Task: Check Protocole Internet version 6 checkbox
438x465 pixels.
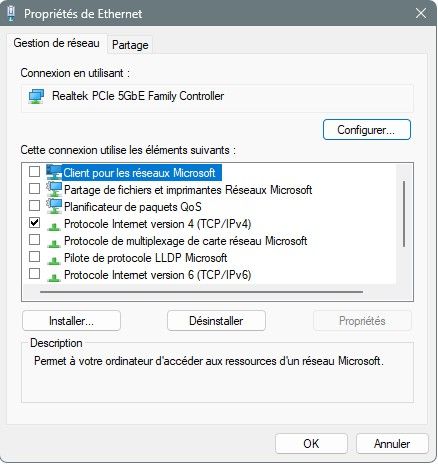Action: [34, 274]
